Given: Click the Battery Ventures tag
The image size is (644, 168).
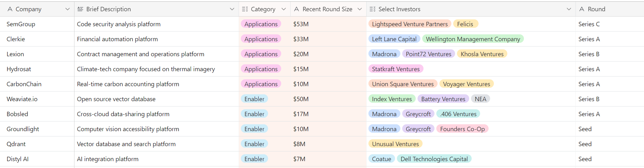Looking at the screenshot, I should click(443, 99).
